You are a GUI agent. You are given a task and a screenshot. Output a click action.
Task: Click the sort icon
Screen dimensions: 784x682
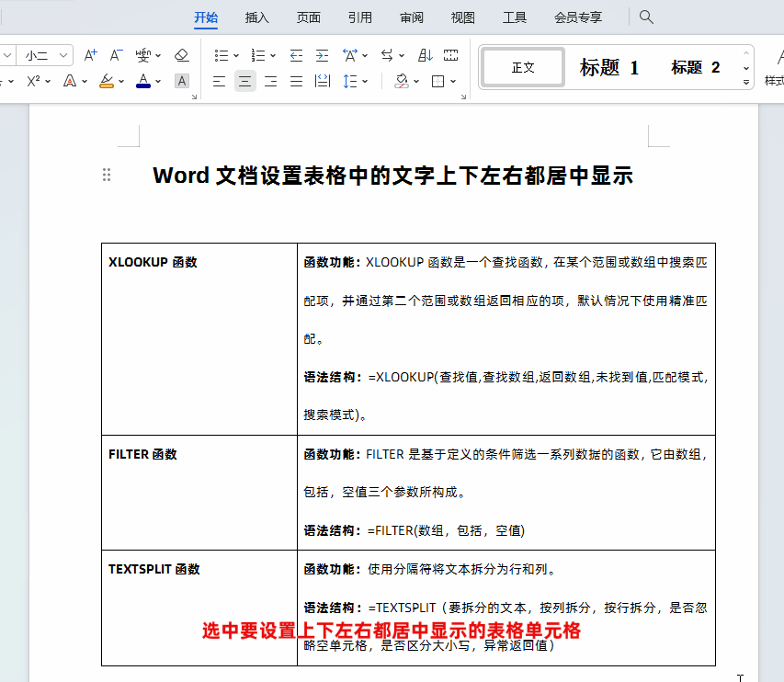(425, 55)
